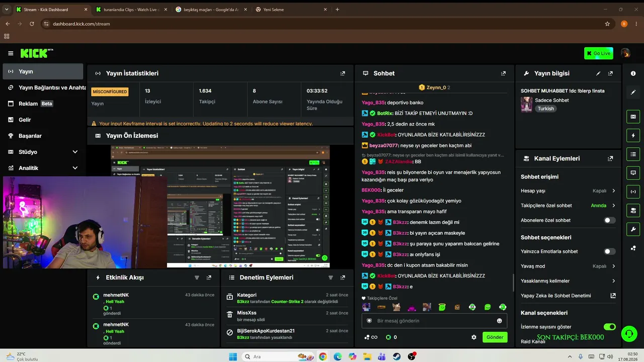The width and height of the screenshot is (644, 362).
Task: Filter the Denetim Eylemleri list
Action: 331,278
